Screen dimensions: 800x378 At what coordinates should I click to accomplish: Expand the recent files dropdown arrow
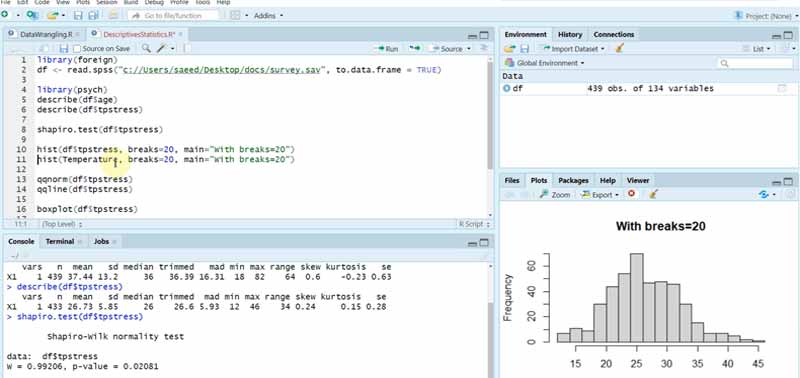point(64,16)
